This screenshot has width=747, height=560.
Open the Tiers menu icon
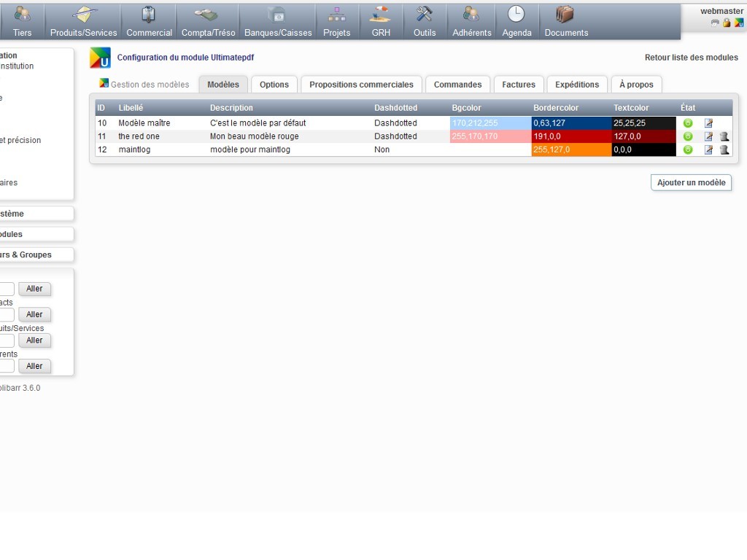[x=22, y=15]
